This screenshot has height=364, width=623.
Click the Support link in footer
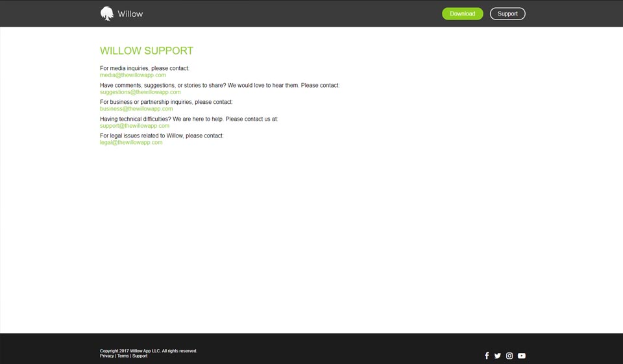(140, 356)
